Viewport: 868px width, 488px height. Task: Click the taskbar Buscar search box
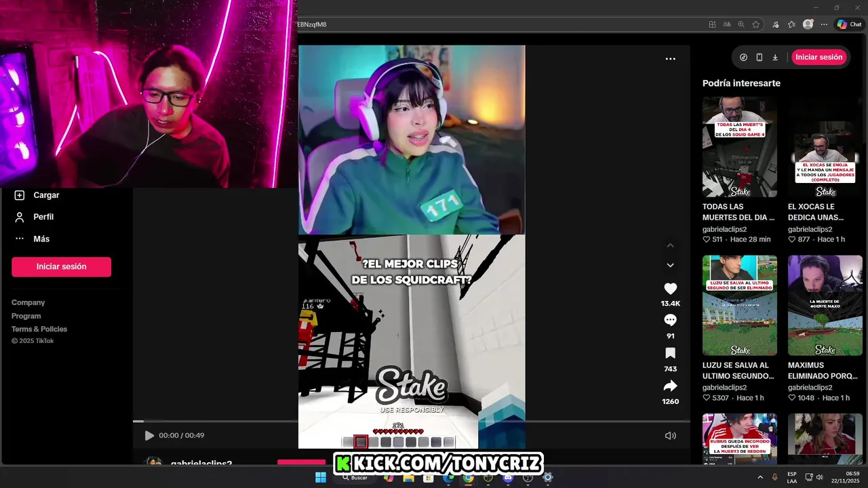coord(357,477)
